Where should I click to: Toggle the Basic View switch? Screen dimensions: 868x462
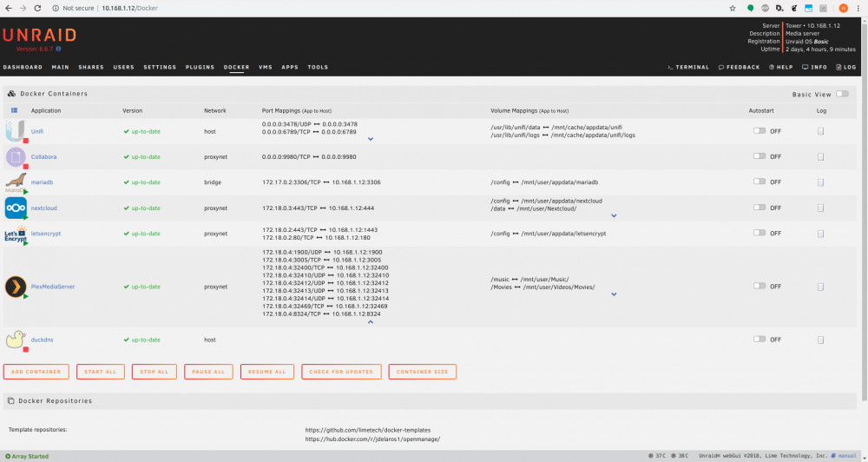(x=842, y=94)
